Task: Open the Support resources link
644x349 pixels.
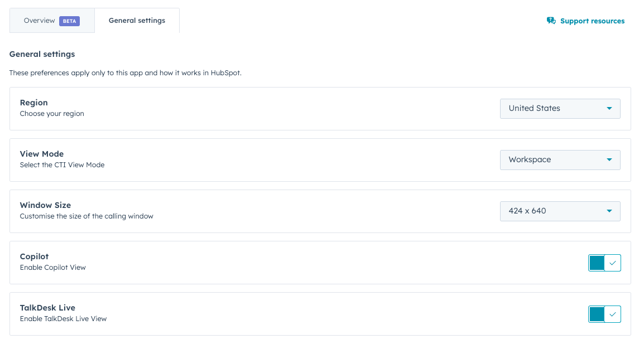Action: 591,21
